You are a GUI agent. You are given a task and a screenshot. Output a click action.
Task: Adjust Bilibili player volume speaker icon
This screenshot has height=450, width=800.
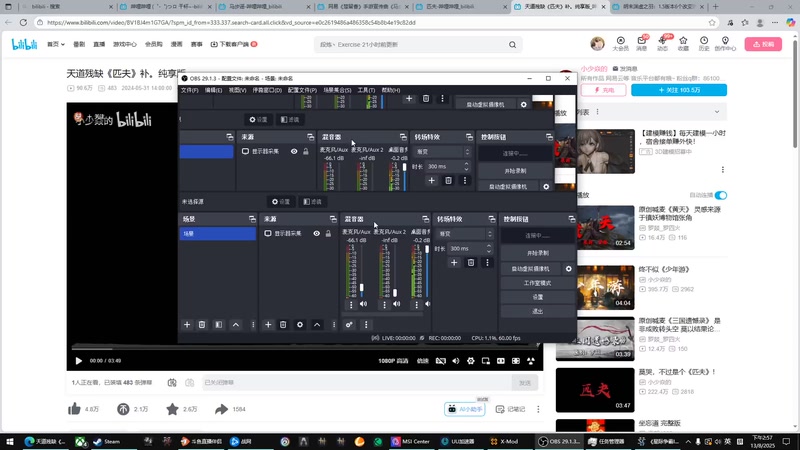[x=456, y=361]
